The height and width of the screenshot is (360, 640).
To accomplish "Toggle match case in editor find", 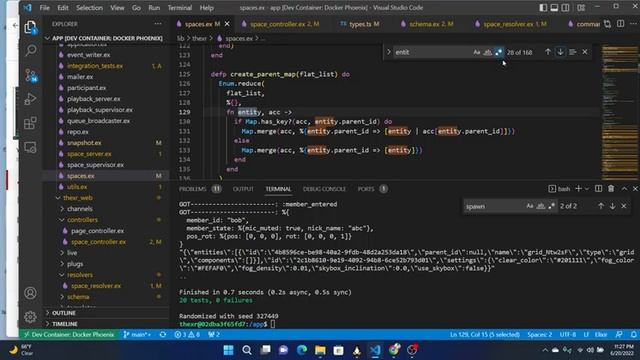I will 477,52.
